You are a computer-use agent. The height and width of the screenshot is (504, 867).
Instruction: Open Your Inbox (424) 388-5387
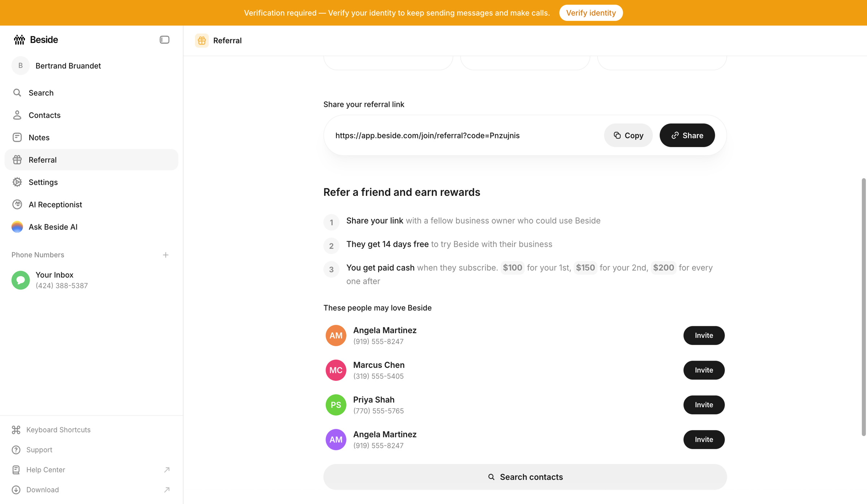(91, 280)
